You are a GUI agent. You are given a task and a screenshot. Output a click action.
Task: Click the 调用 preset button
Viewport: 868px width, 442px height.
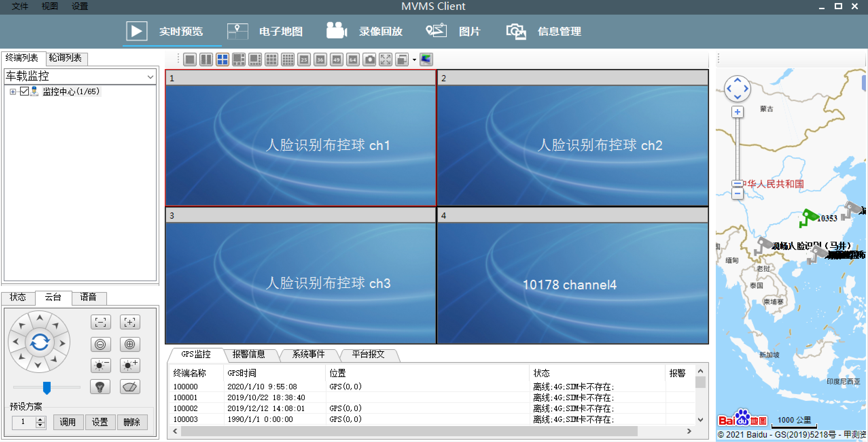point(68,422)
